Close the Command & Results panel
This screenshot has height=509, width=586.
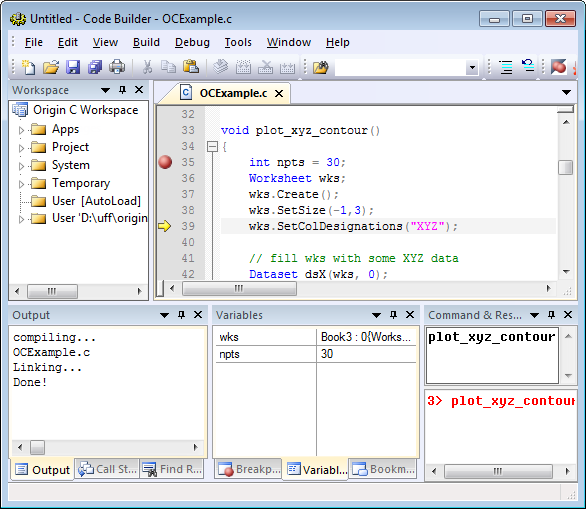[568, 315]
